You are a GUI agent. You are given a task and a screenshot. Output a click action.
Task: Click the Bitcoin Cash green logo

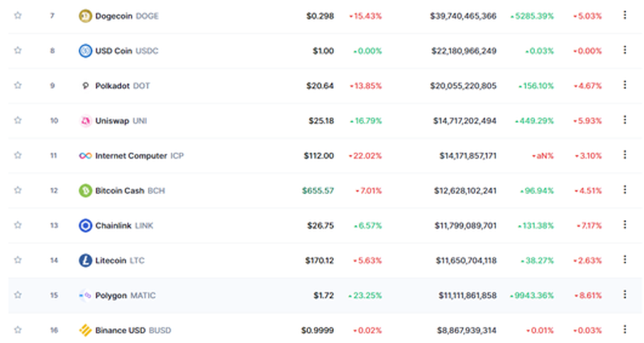[x=86, y=191]
